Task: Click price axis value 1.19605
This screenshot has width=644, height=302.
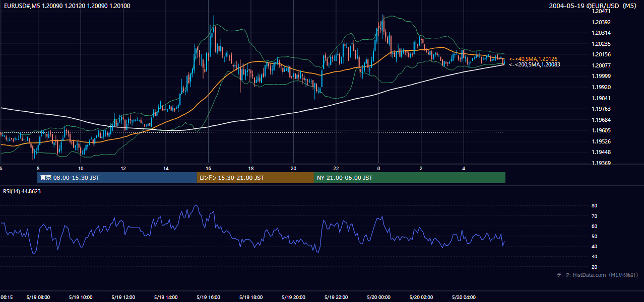Action: coord(601,130)
